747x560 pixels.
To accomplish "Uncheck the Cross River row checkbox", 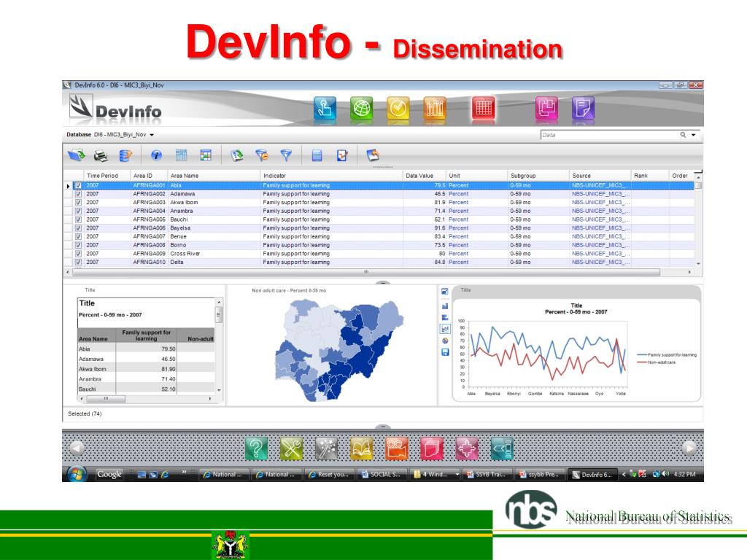I will pyautogui.click(x=78, y=254).
